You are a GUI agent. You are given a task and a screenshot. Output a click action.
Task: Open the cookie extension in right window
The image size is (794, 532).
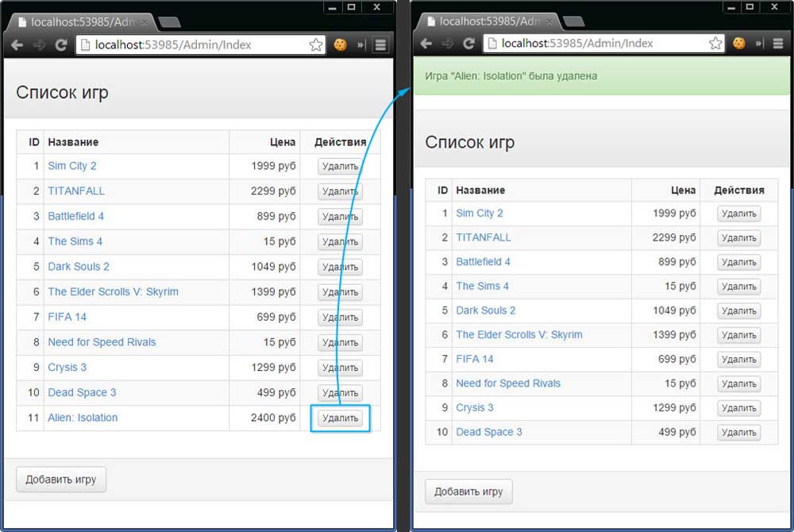tap(739, 43)
